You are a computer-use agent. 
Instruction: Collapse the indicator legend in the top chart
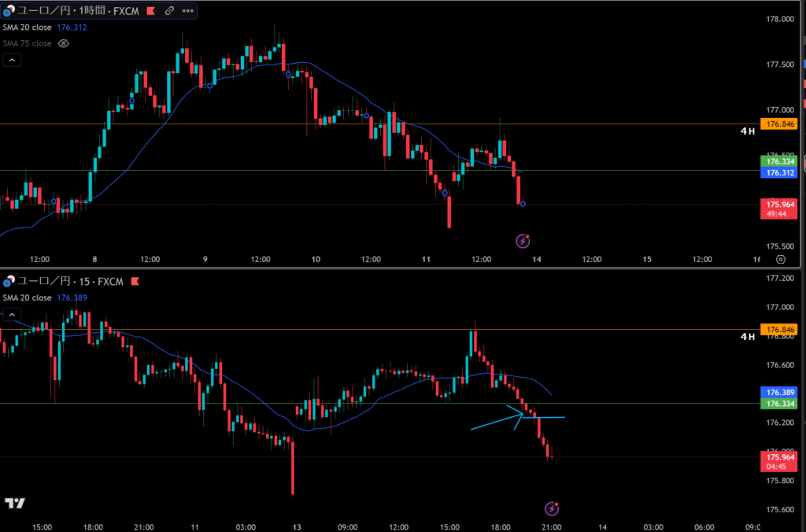(x=11, y=61)
